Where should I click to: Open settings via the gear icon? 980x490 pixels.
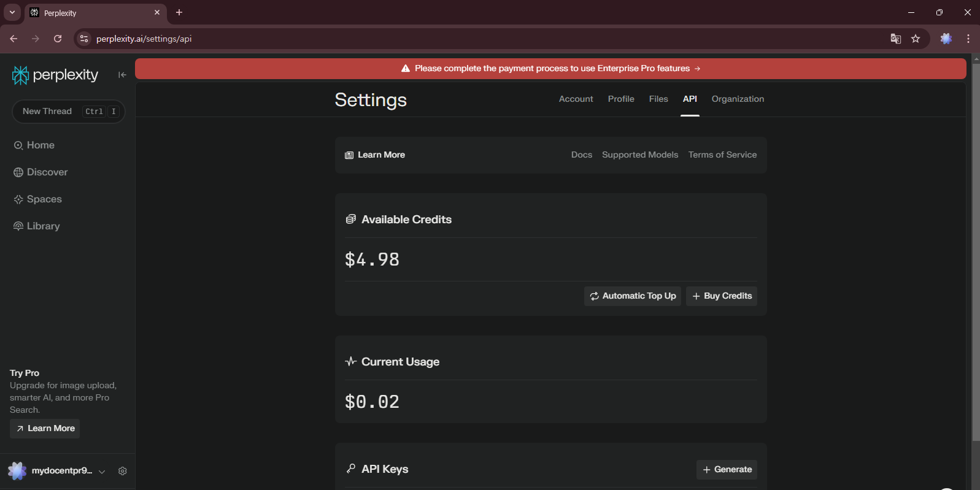[x=123, y=471]
